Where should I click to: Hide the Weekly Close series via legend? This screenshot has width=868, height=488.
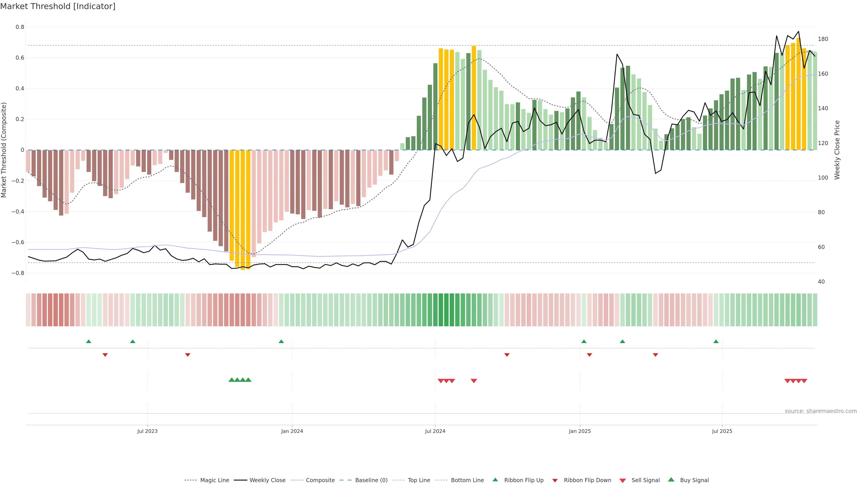point(267,480)
